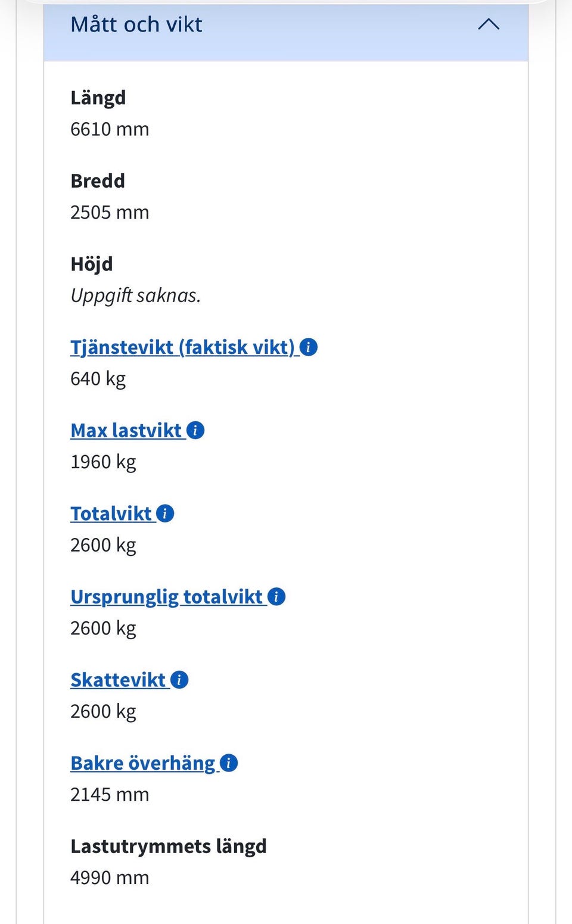Screen dimensions: 572x924
Task: Go to the 'Bakre överhäng' link
Action: pyautogui.click(x=142, y=763)
